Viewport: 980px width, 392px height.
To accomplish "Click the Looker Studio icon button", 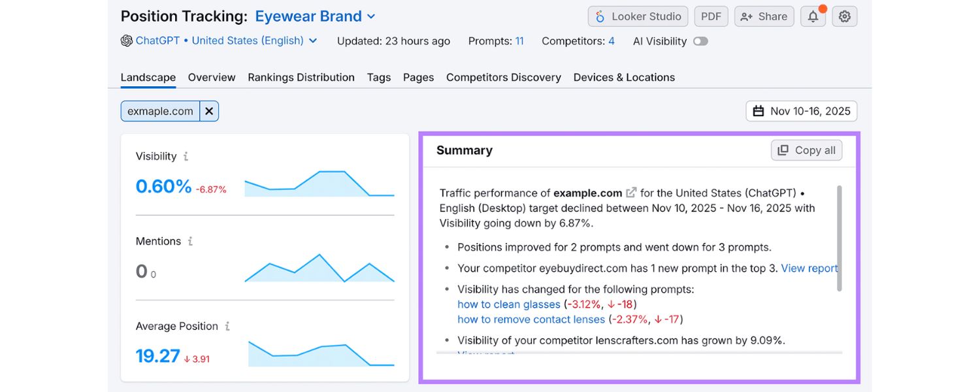I will (600, 16).
